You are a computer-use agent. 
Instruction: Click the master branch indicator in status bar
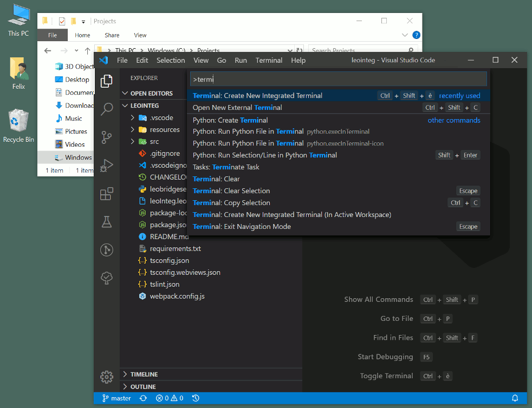[x=116, y=398]
